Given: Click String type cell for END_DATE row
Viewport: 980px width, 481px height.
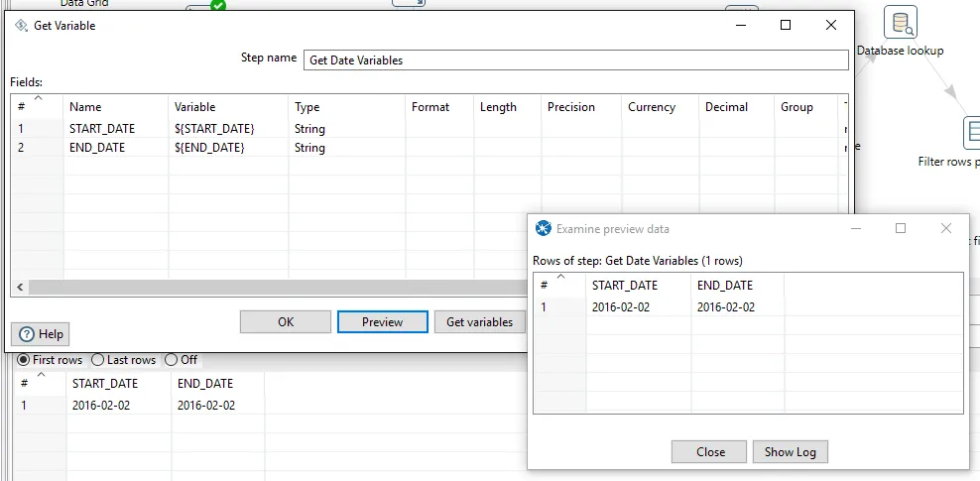Looking at the screenshot, I should (x=347, y=148).
